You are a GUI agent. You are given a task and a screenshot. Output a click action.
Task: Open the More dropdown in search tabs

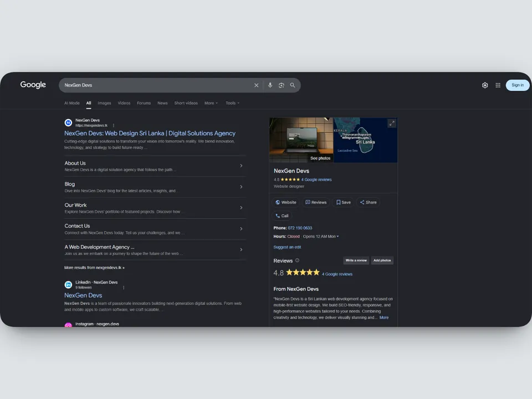211,103
